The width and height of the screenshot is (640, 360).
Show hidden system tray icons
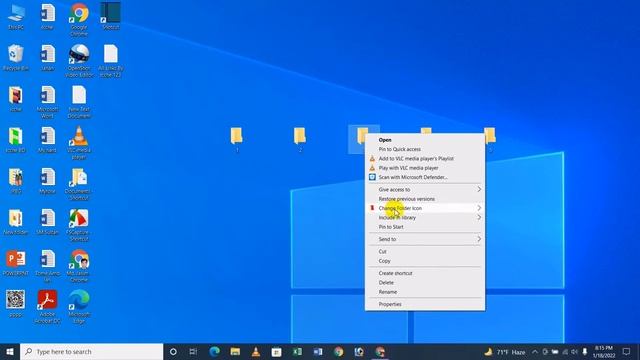(x=535, y=352)
